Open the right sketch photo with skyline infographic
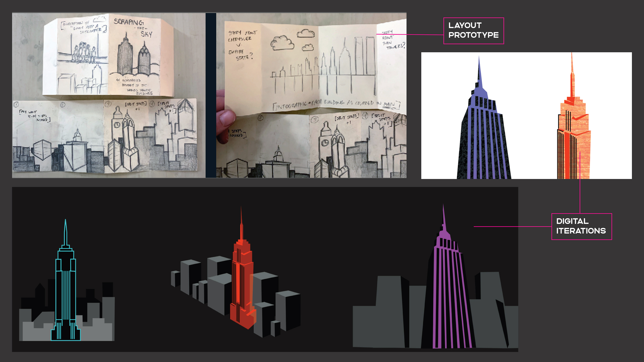The image size is (644, 362). pyautogui.click(x=311, y=95)
